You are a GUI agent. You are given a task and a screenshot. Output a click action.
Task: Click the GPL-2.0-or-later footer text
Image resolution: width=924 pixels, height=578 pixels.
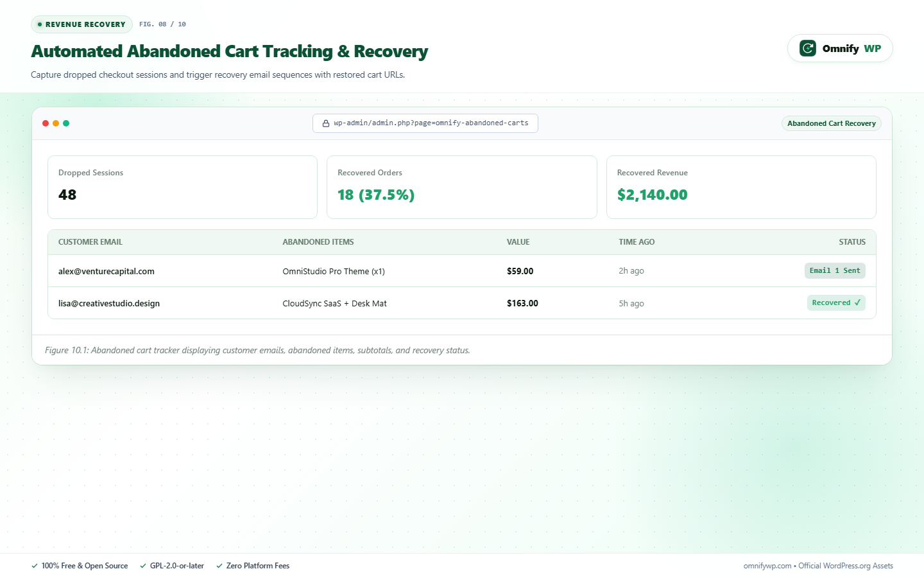pyautogui.click(x=177, y=566)
